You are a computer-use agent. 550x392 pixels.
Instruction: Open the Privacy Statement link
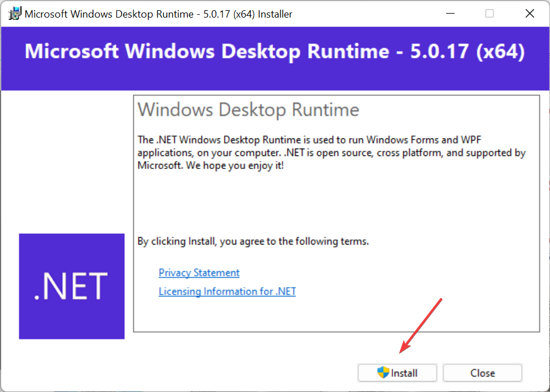click(199, 273)
